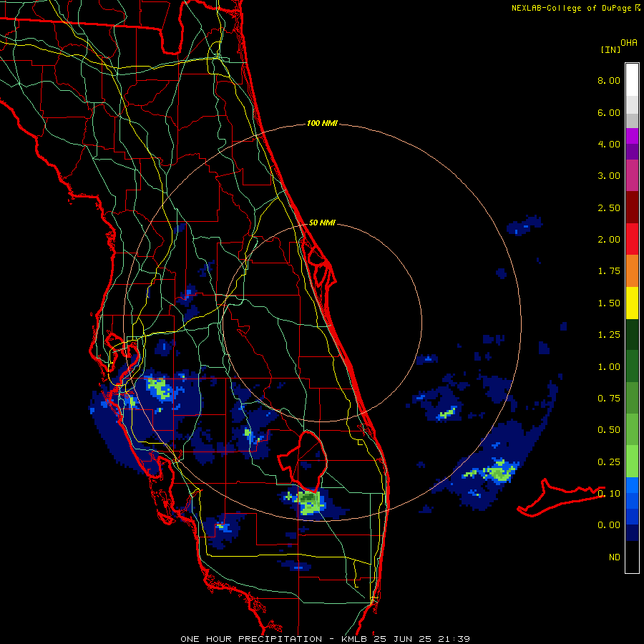Click the bright red legend swatch beside 2.00
The height and width of the screenshot is (644, 644).
(632, 238)
